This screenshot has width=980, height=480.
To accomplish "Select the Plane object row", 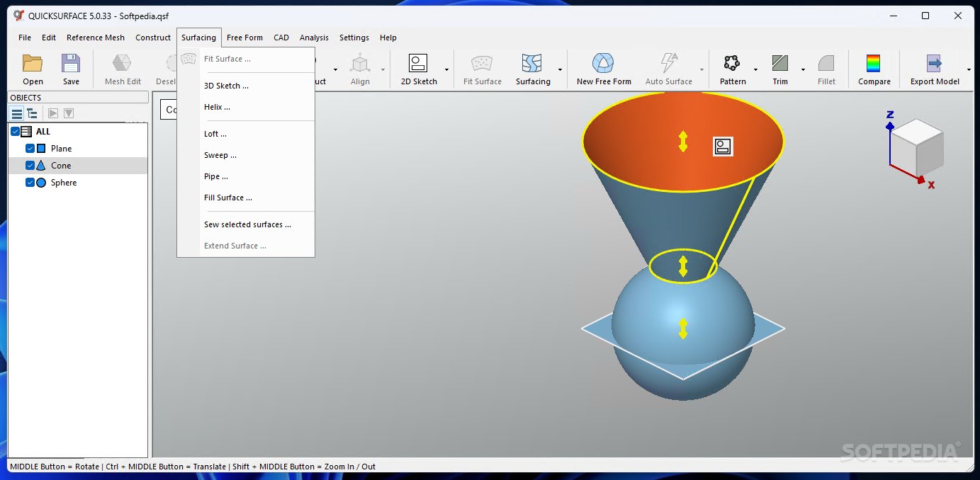I will point(78,148).
